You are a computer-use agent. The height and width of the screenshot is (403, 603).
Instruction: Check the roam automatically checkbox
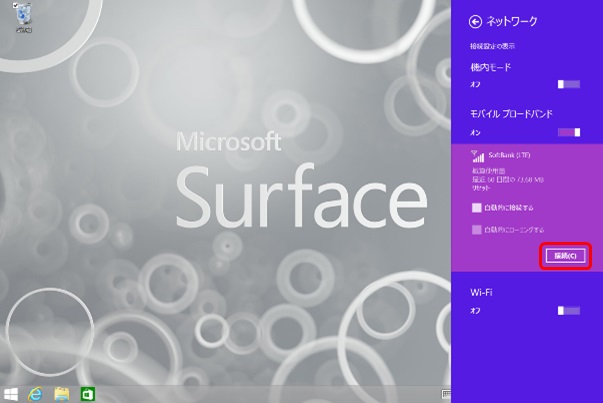pyautogui.click(x=476, y=230)
